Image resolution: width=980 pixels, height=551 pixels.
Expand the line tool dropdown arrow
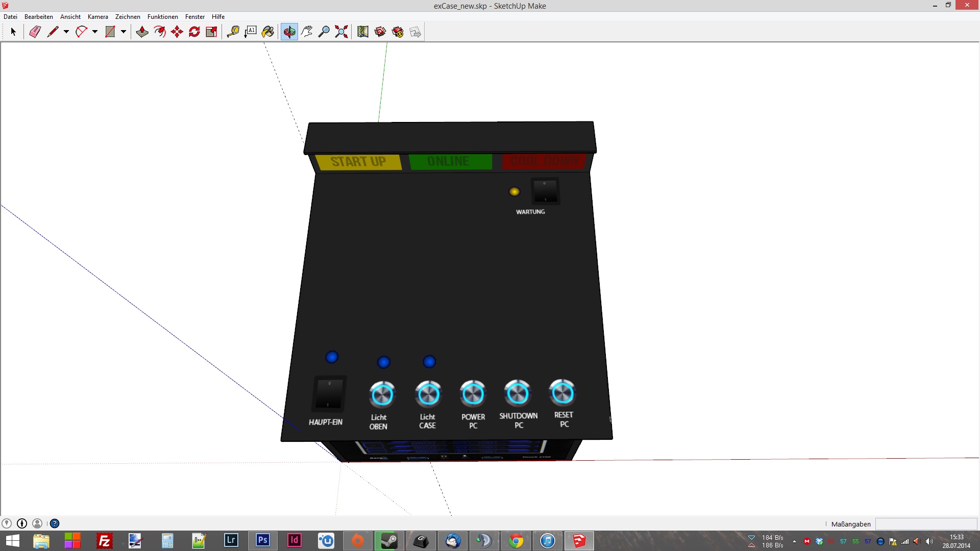coord(66,32)
